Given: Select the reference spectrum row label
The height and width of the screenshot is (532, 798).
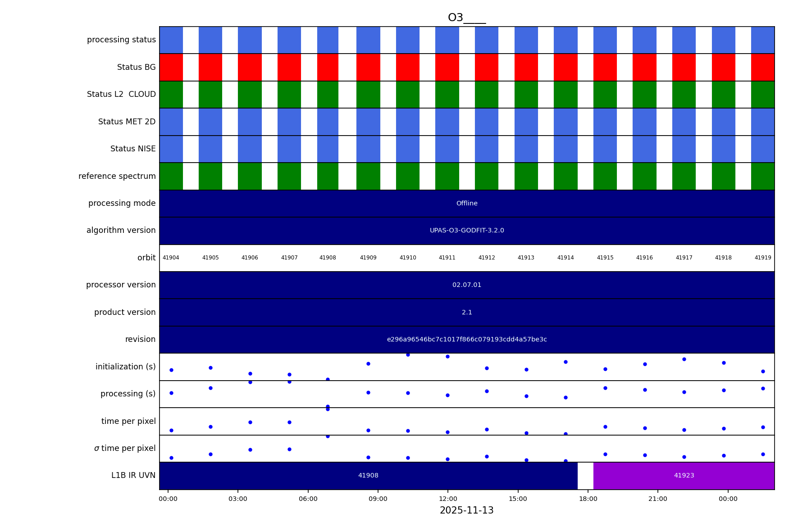Looking at the screenshot, I should point(117,177).
